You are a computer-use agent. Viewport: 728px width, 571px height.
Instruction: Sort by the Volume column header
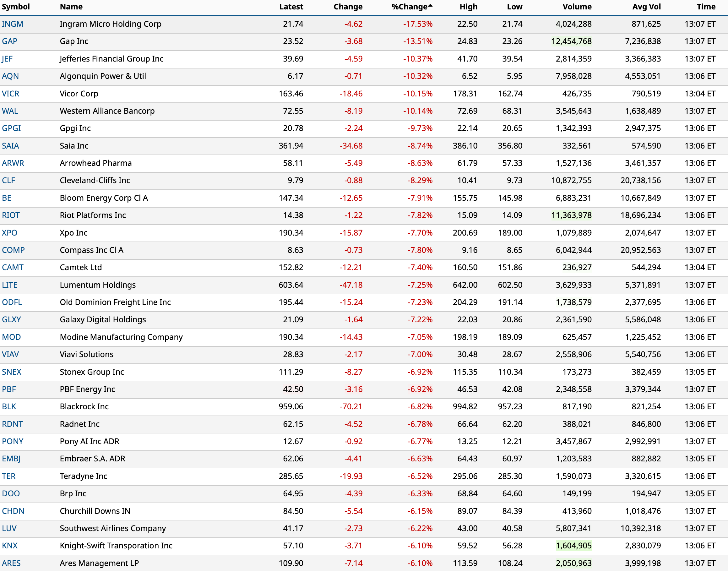577,7
